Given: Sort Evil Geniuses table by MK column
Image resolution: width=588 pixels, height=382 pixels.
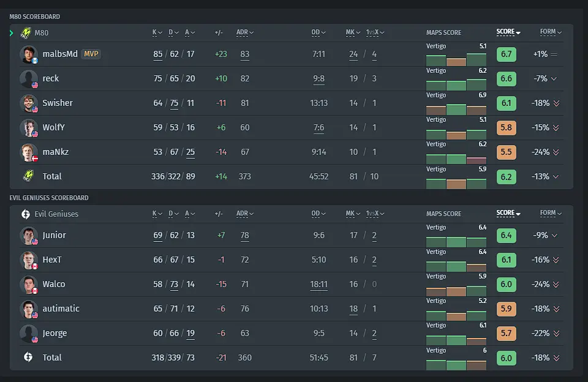Looking at the screenshot, I should [x=353, y=213].
